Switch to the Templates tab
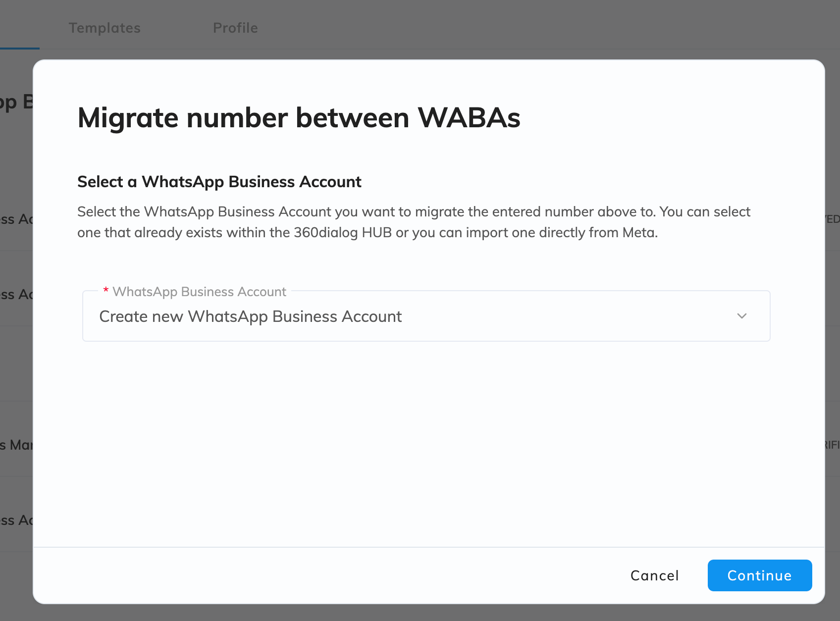The width and height of the screenshot is (840, 621). [x=105, y=28]
